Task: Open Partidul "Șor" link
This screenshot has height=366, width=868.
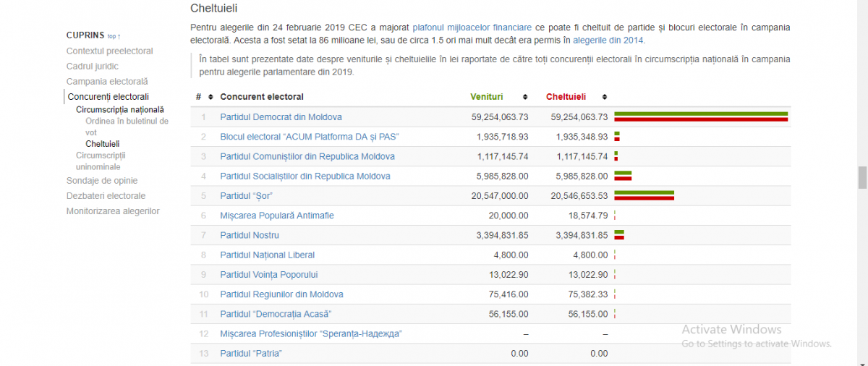Action: (247, 196)
